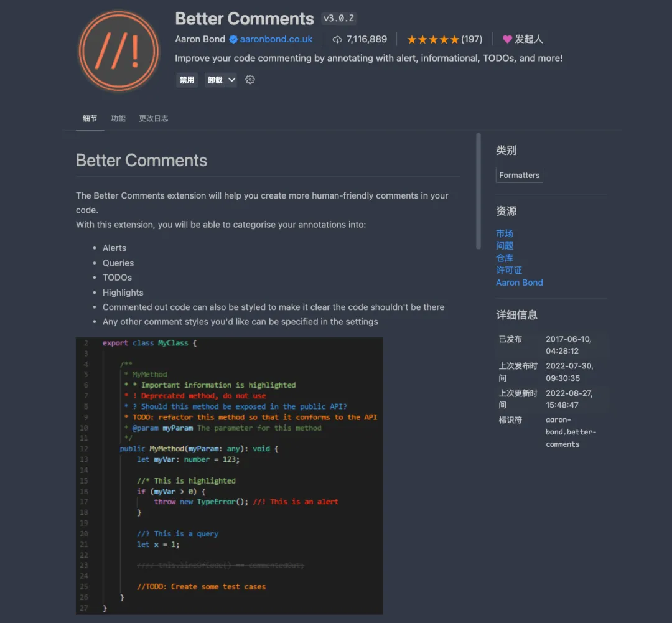Open the 问题 resource link
Screen dimensions: 672x623
505,246
